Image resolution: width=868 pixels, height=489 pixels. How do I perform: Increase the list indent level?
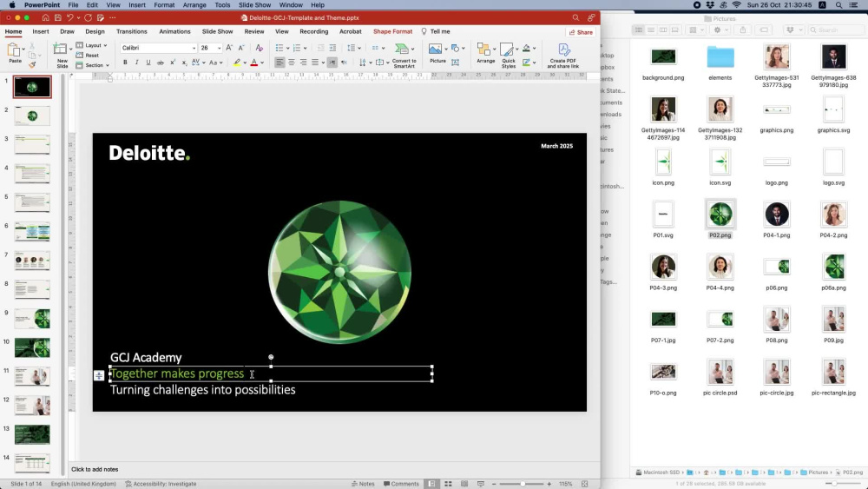[x=332, y=48]
